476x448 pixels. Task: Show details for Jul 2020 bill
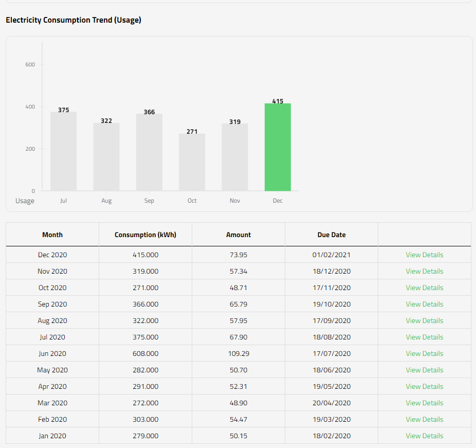pyautogui.click(x=424, y=337)
